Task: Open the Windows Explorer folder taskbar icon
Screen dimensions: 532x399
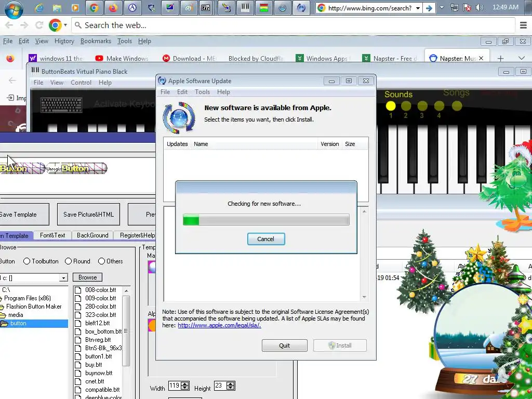Action: 57,7
